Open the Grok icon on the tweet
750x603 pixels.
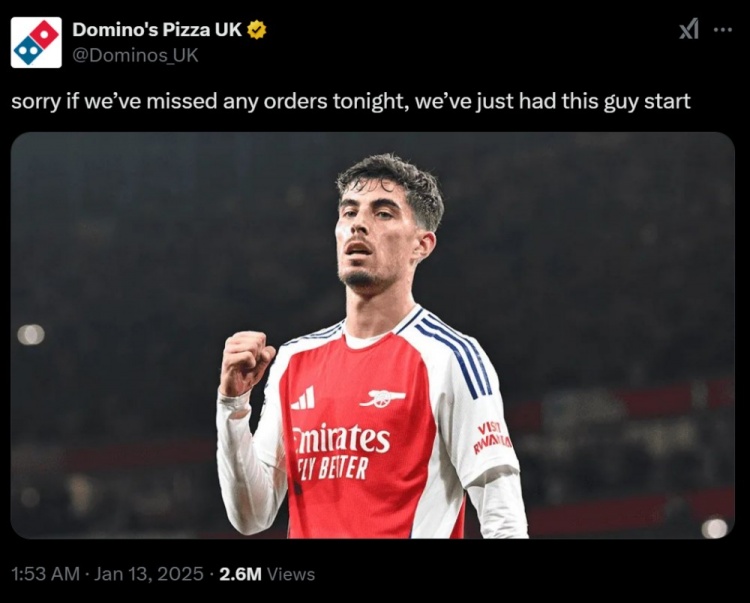689,30
